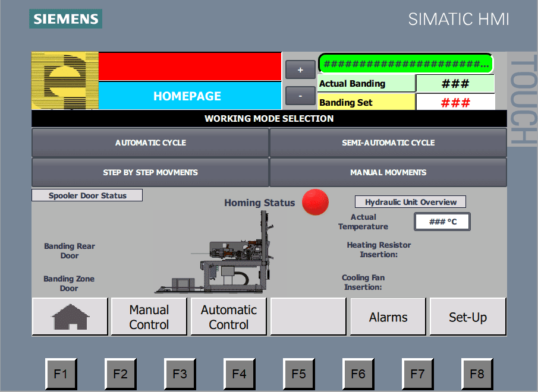538x392 pixels.
Task: Select AUTOMATIC CYCLE working mode
Action: [x=150, y=143]
